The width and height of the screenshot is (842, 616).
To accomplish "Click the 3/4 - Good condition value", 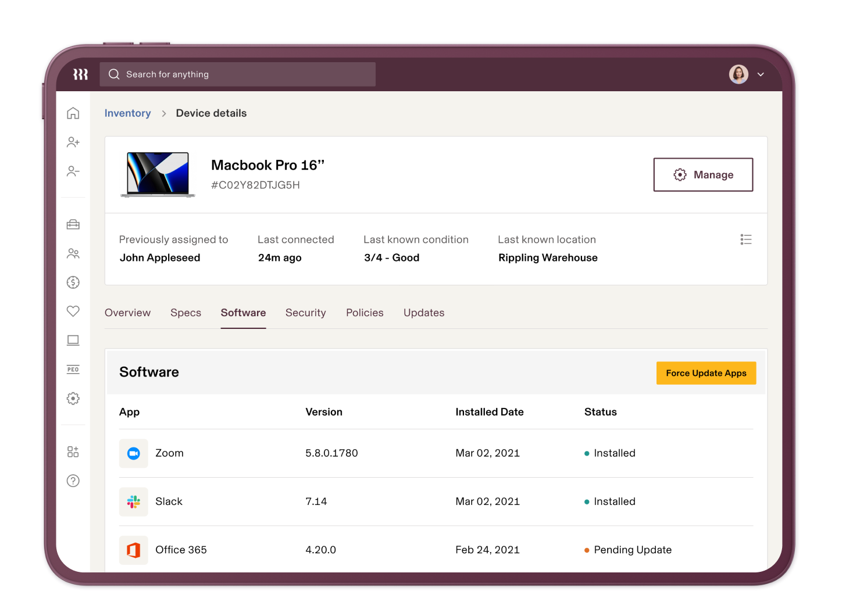I will pyautogui.click(x=391, y=257).
